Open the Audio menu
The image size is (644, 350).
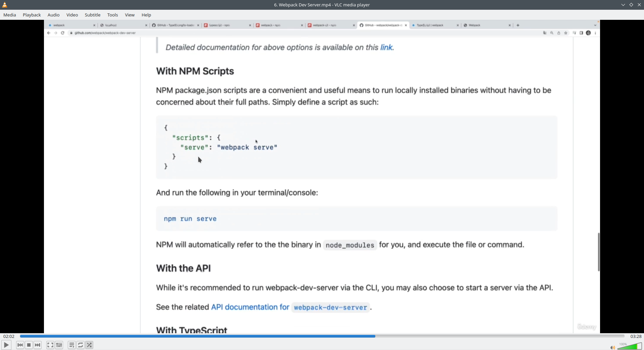click(53, 15)
